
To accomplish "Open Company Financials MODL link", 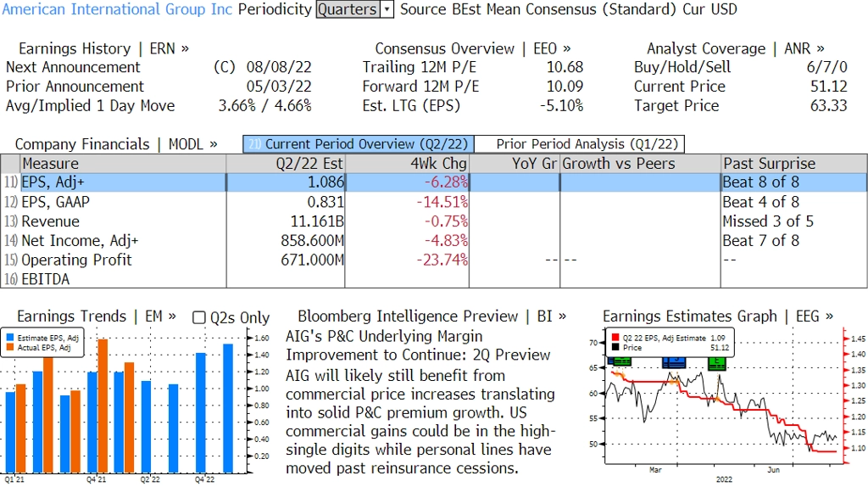I will point(116,144).
